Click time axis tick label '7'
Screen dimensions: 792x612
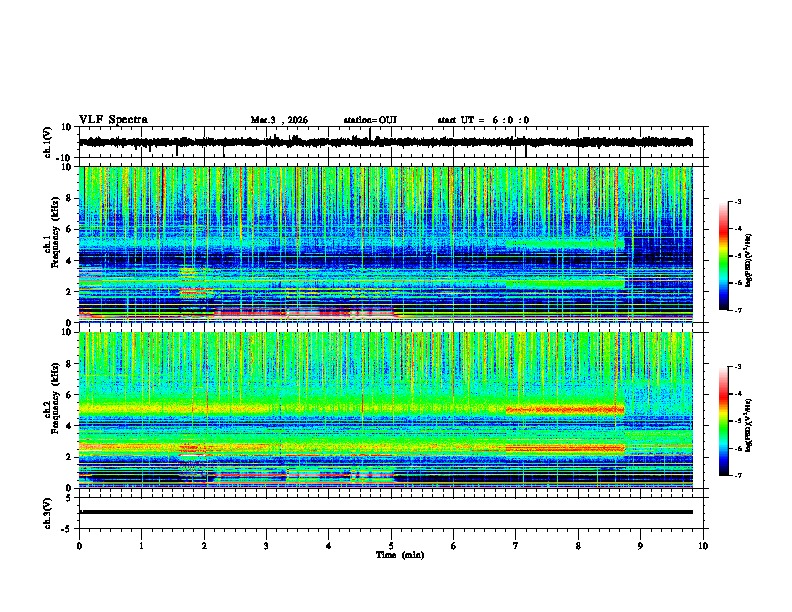pos(516,546)
